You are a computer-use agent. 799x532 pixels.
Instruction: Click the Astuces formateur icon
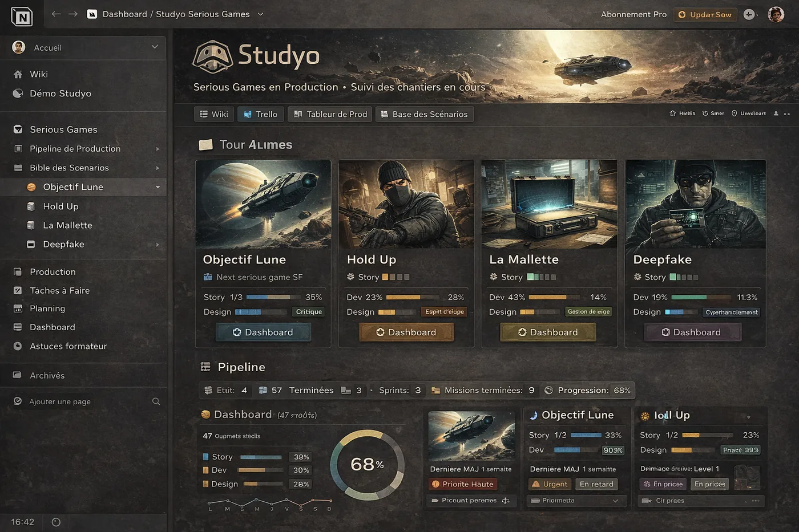[x=18, y=346]
